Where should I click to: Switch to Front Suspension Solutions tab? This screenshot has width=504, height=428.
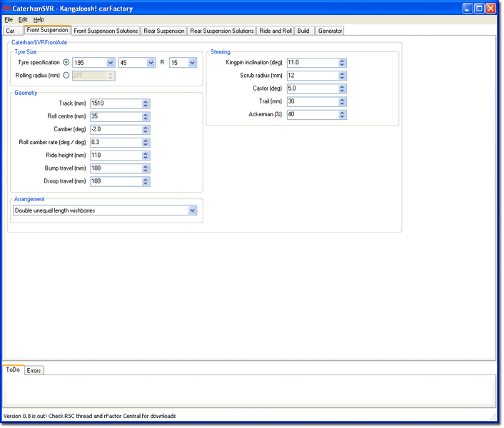[x=106, y=31]
